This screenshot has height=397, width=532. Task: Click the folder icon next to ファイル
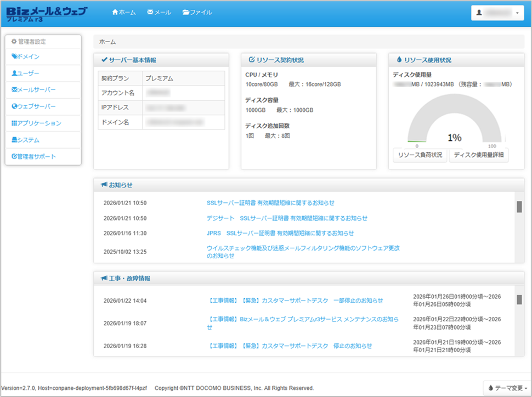point(186,12)
